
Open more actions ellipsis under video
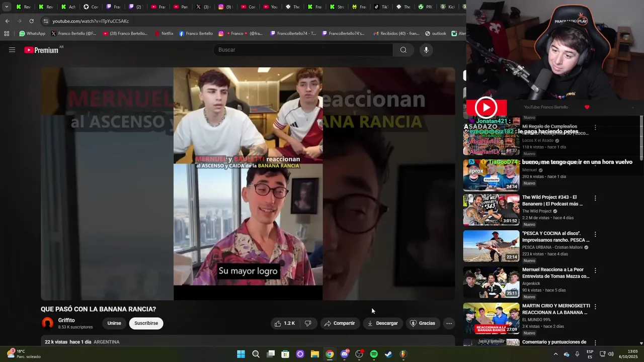pos(449,323)
